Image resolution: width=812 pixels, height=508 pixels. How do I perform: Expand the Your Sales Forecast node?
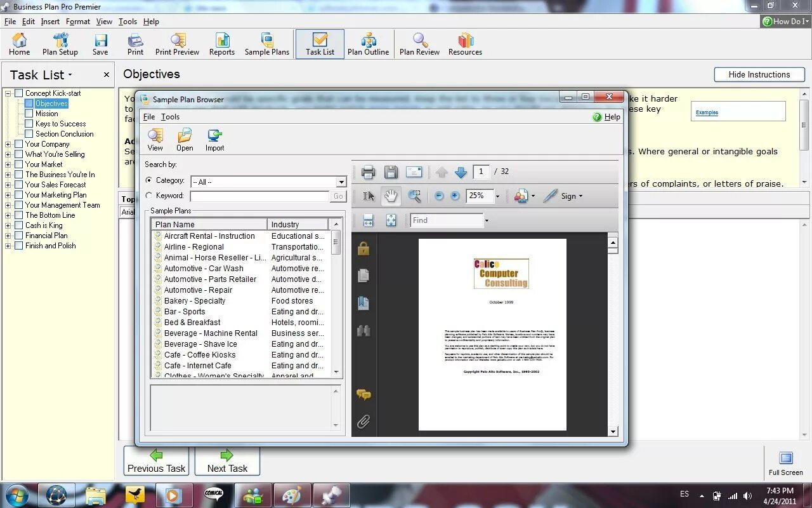pyautogui.click(x=8, y=185)
